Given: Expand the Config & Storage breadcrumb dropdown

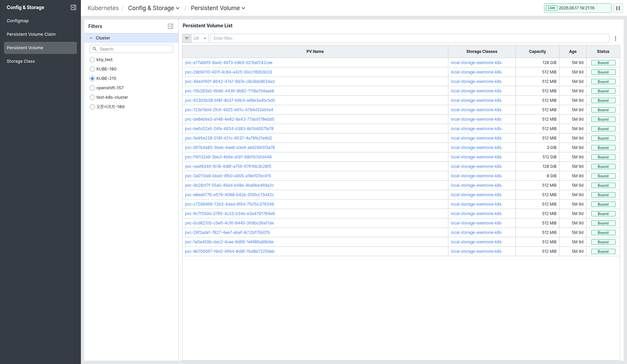Looking at the screenshot, I should click(154, 8).
